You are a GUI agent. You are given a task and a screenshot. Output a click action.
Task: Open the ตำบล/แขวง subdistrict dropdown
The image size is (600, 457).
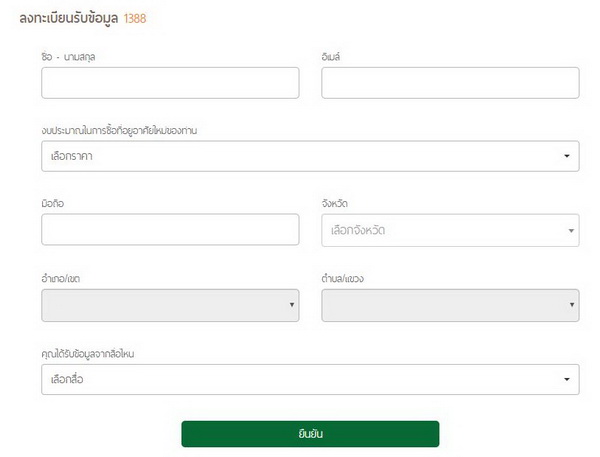[x=450, y=304]
